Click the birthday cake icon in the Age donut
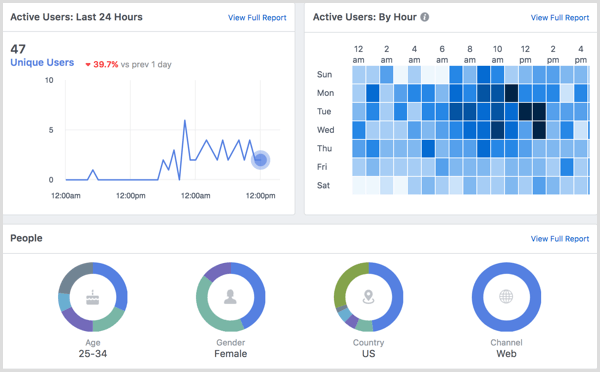The width and height of the screenshot is (600, 372). tap(93, 297)
